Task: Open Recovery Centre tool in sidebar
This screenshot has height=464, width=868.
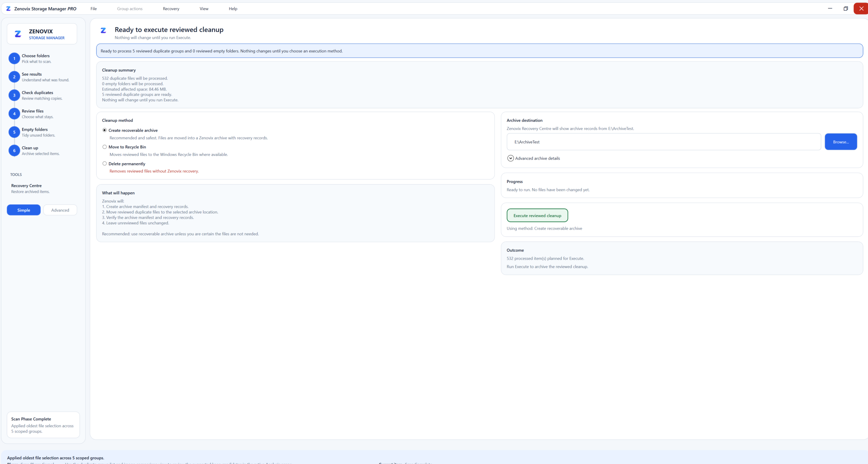Action: 30,188
